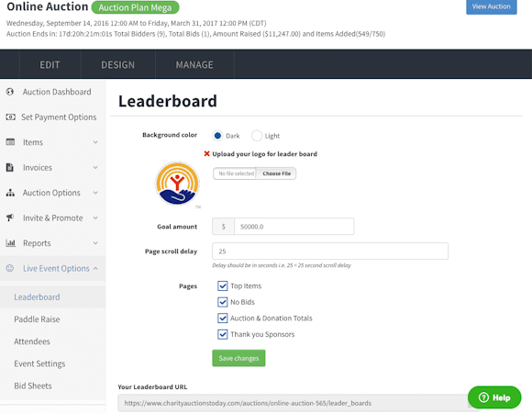Click the Set Payment Options money icon
Screen dimensions: 532x413
(10, 117)
